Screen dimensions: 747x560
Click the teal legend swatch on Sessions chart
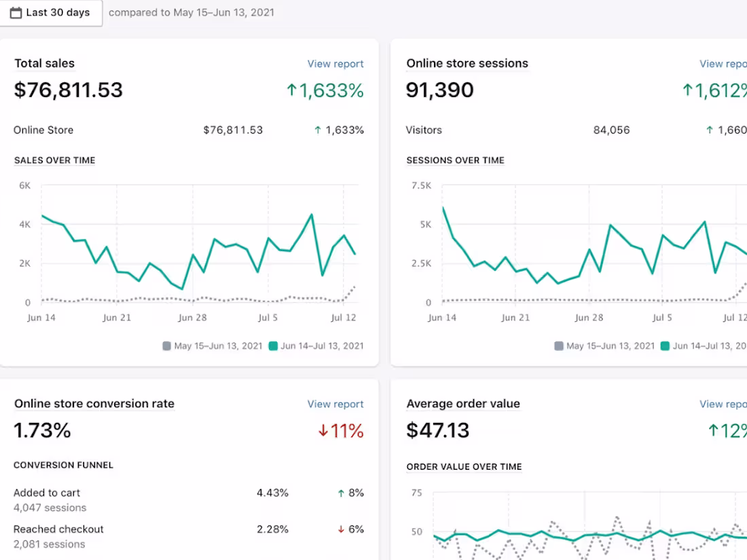point(664,346)
